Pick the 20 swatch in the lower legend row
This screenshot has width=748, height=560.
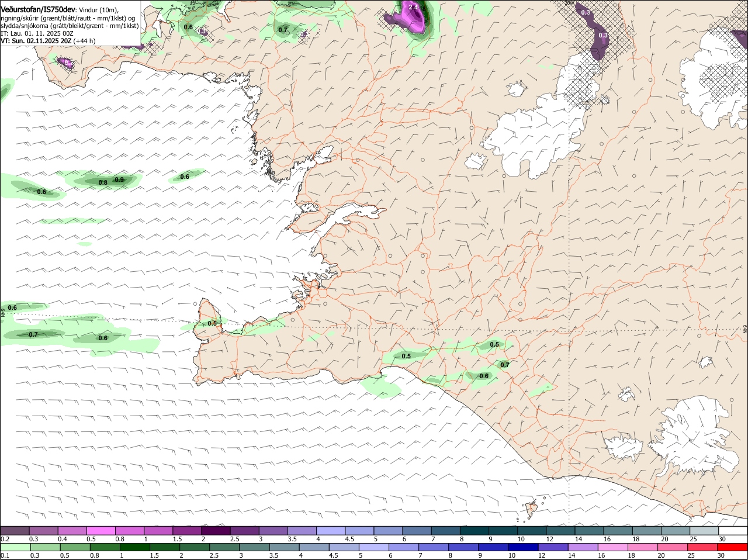(x=673, y=547)
